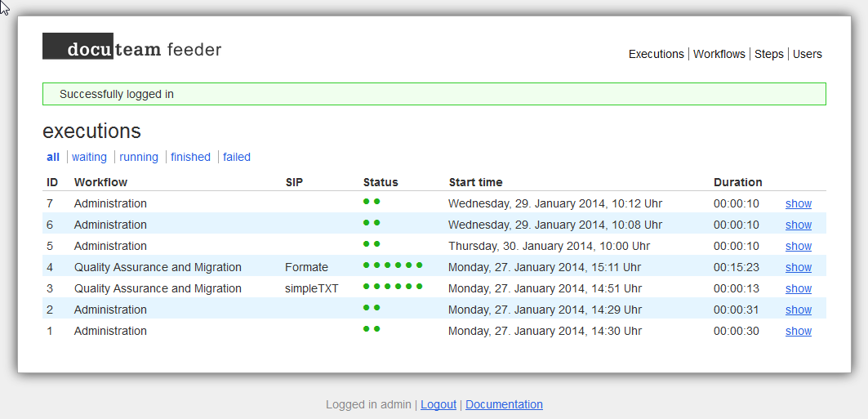Click status dots of execution 7
Viewport: 868px width, 419px height.
click(x=372, y=202)
